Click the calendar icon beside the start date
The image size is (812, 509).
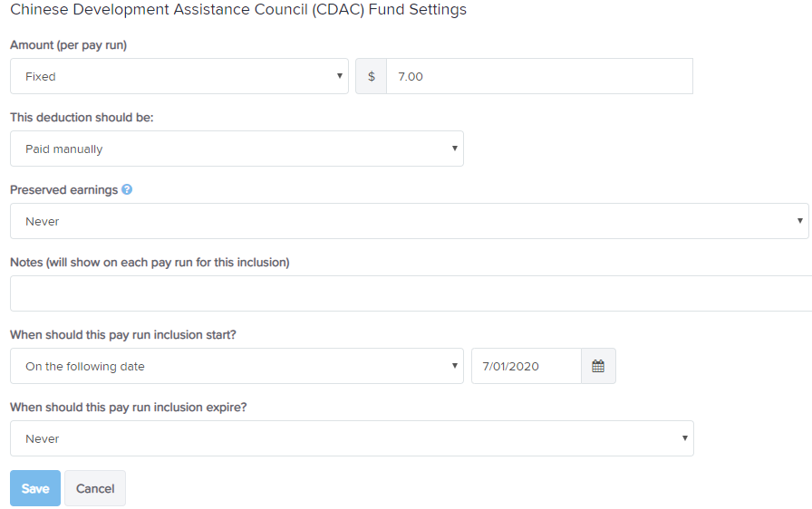pyautogui.click(x=598, y=366)
